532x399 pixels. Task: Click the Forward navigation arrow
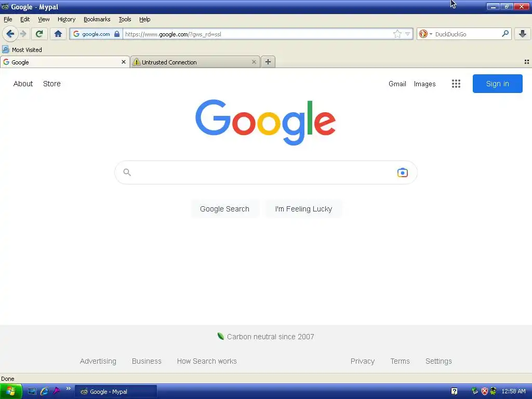point(23,34)
